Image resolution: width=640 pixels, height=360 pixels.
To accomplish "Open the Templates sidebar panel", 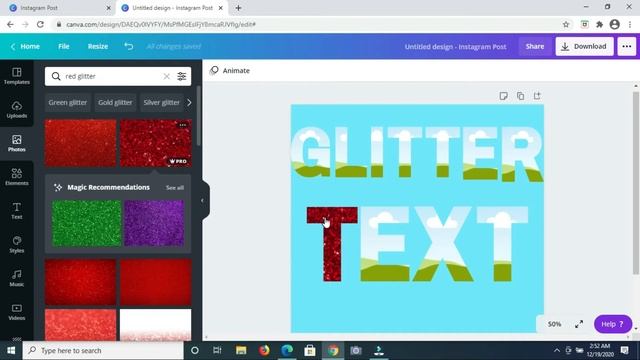I will point(17,76).
